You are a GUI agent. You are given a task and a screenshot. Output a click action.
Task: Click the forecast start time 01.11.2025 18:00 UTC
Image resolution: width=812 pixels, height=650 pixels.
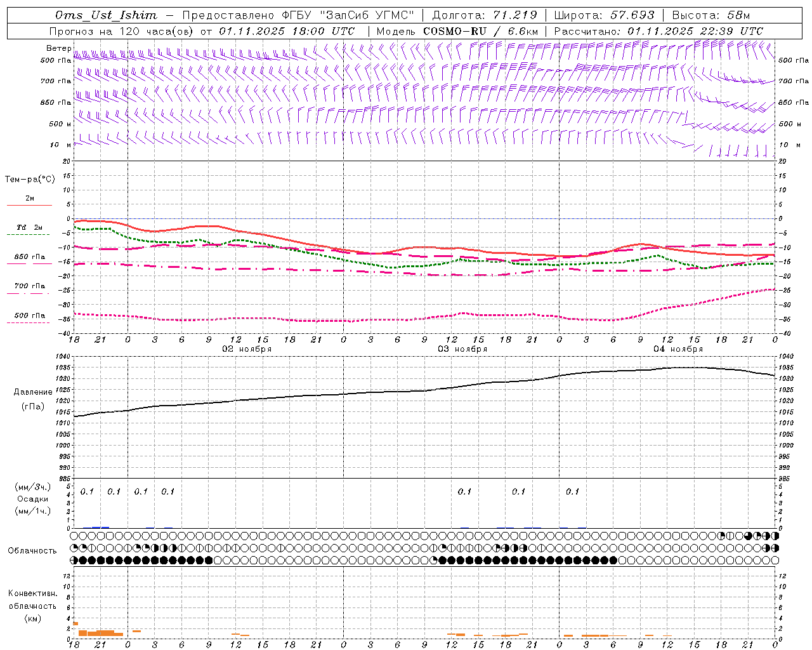click(286, 31)
